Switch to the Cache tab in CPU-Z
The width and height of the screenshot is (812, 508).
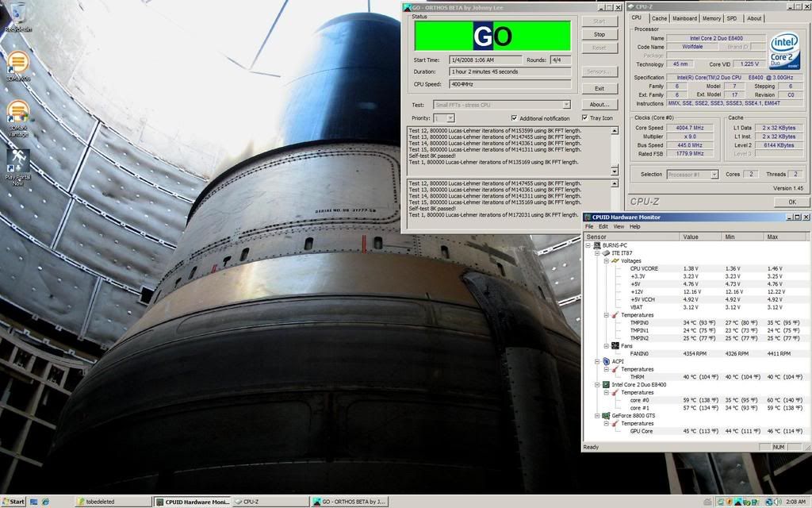pyautogui.click(x=659, y=18)
